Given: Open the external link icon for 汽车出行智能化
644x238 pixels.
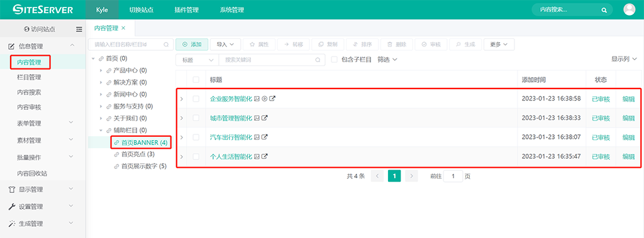Looking at the screenshot, I should pyautogui.click(x=265, y=137).
